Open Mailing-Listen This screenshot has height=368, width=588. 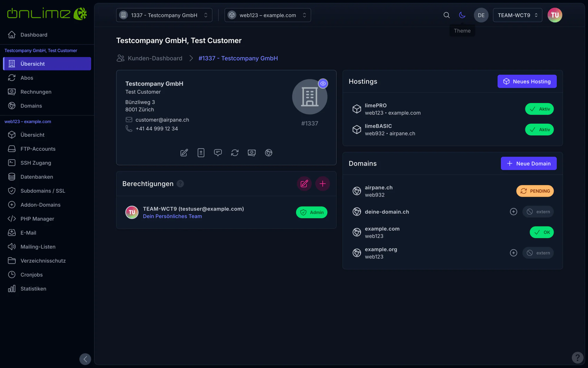click(x=47, y=247)
